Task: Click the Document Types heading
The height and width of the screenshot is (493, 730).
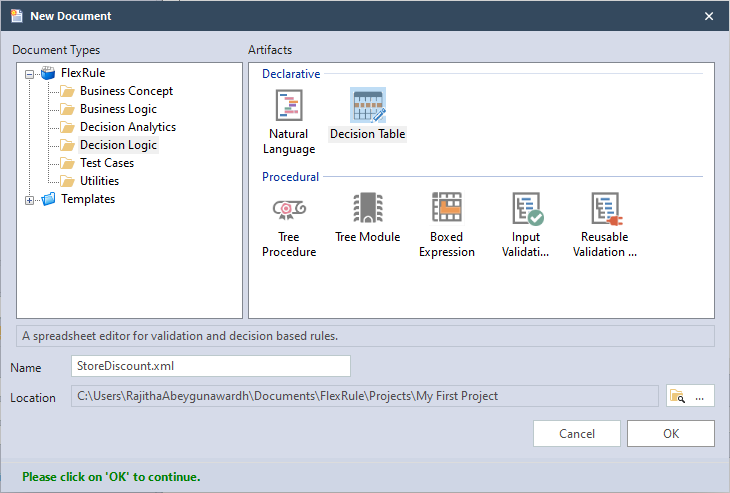Action: point(56,50)
